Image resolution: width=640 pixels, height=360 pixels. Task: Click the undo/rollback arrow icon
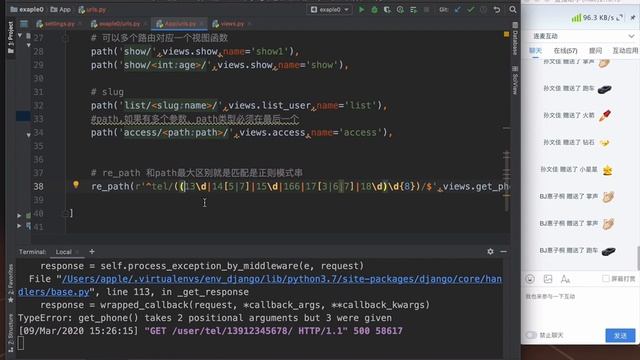point(497,9)
